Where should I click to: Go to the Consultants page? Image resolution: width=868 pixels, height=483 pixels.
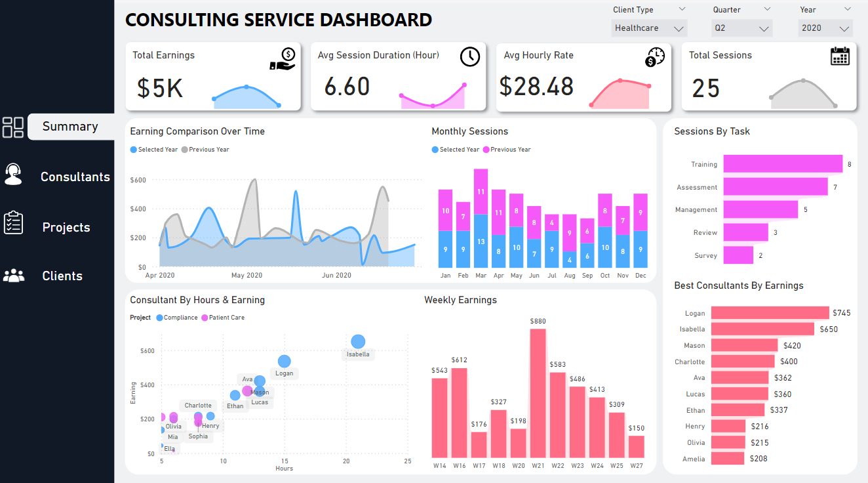(75, 177)
